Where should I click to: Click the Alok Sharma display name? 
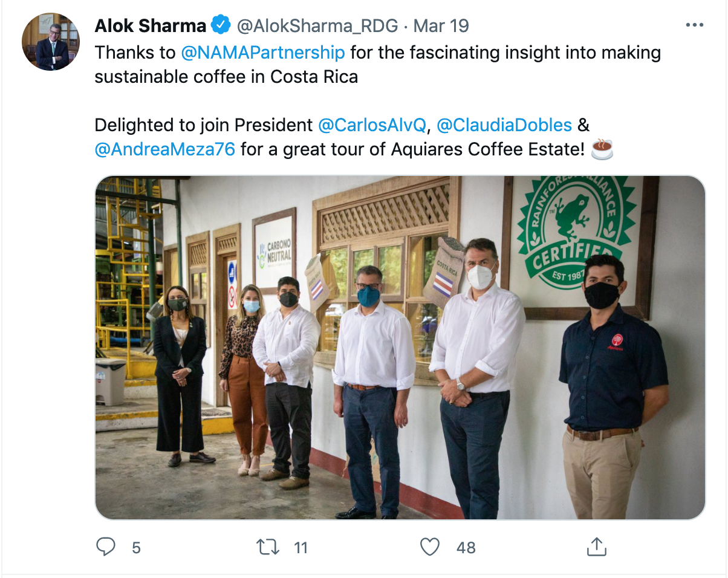click(151, 26)
